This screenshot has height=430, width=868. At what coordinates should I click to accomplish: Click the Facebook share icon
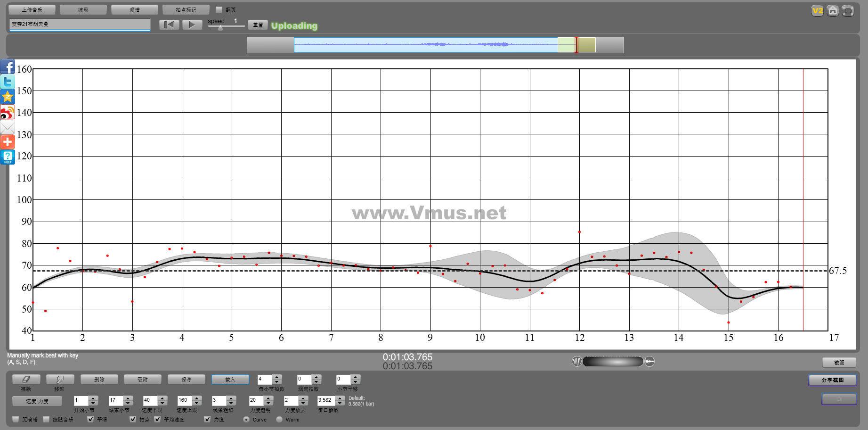(x=8, y=67)
